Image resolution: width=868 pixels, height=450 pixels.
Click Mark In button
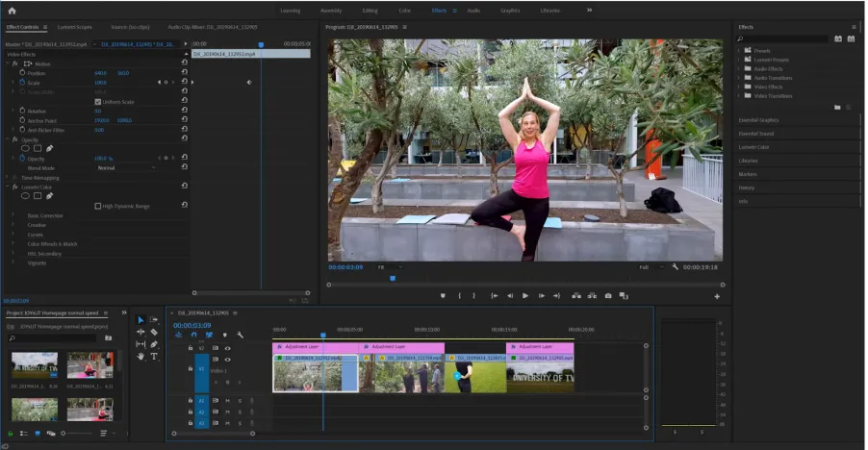click(459, 296)
